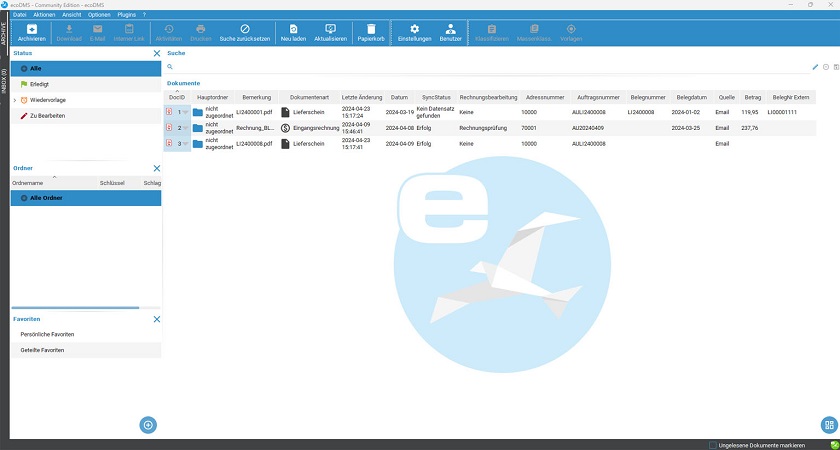
Task: Click the layout grid button at bottom right
Action: (x=829, y=425)
